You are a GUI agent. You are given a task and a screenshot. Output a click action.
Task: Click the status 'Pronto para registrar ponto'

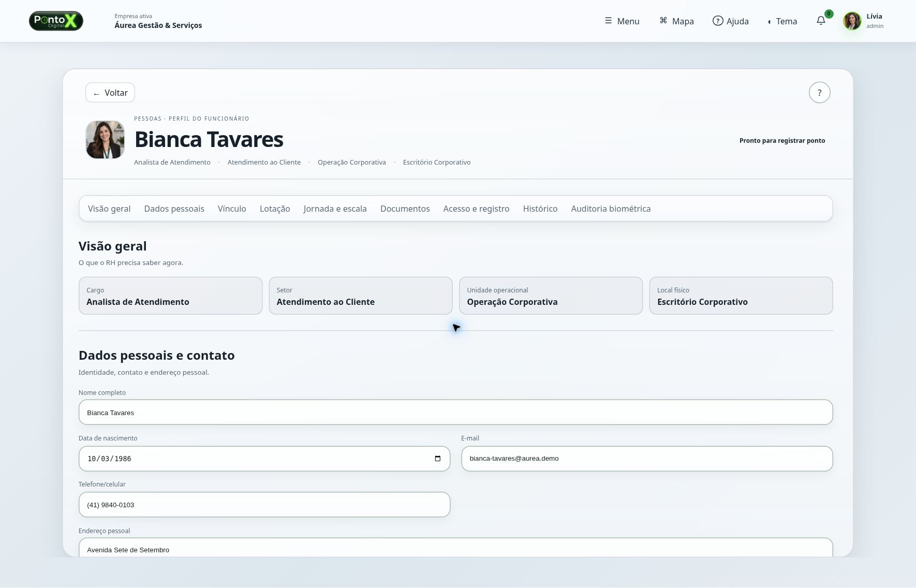click(x=782, y=141)
